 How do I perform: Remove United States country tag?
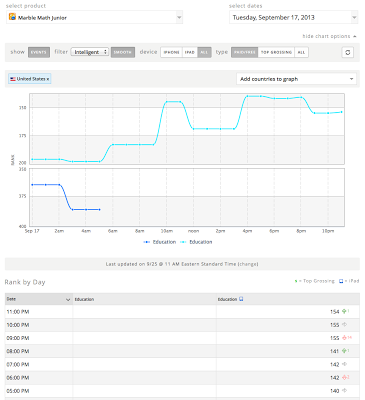(x=48, y=79)
